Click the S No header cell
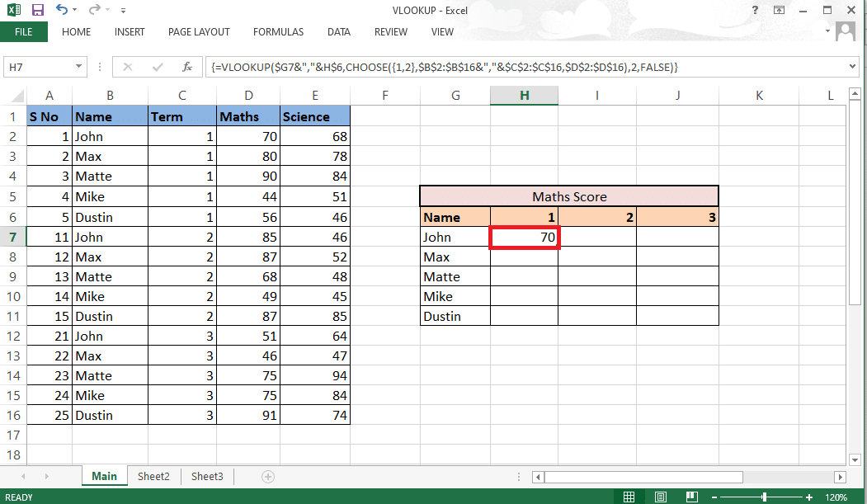Screen dimensions: 867x504 (x=49, y=116)
